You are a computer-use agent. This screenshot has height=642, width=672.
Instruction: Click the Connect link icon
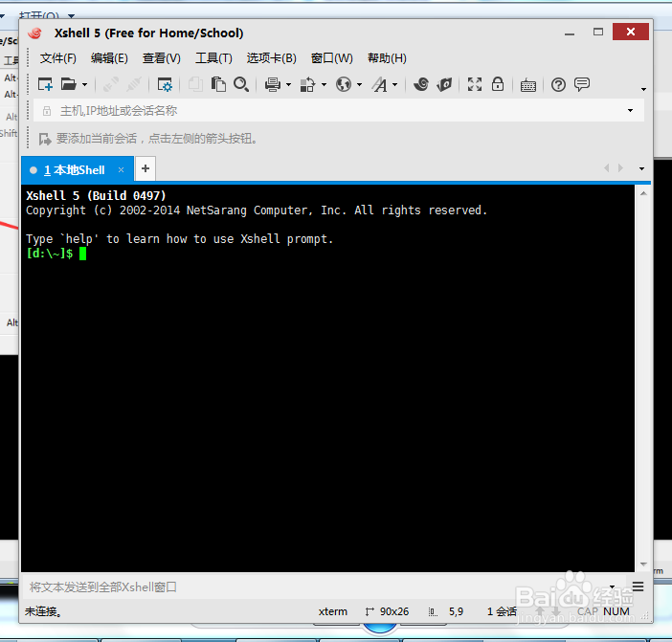click(x=111, y=84)
